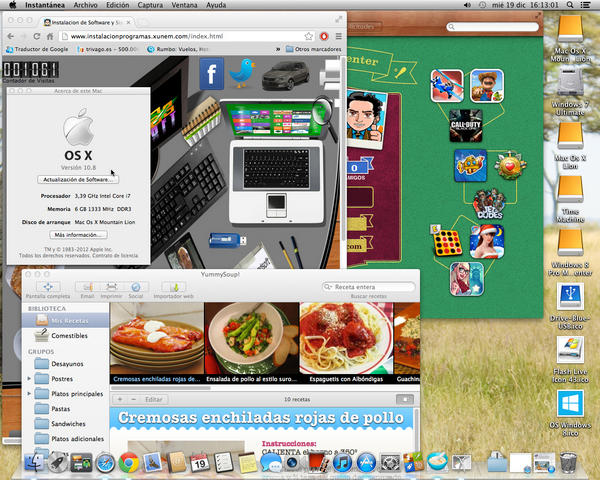Open the Santa hat girl game icon

[x=486, y=241]
